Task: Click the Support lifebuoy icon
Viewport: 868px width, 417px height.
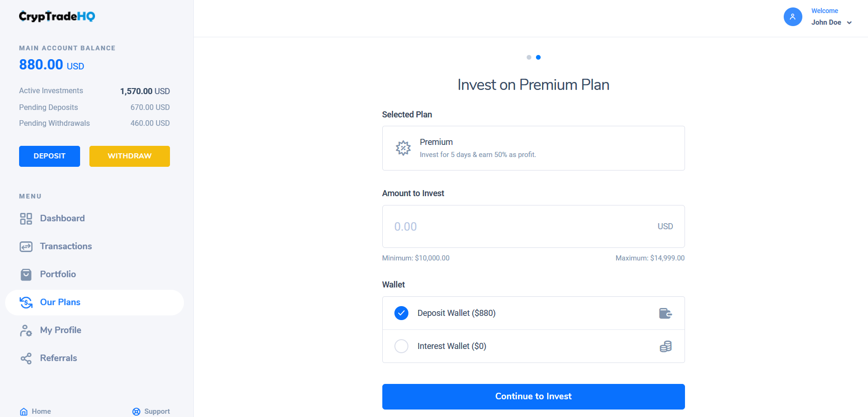Action: pos(136,411)
